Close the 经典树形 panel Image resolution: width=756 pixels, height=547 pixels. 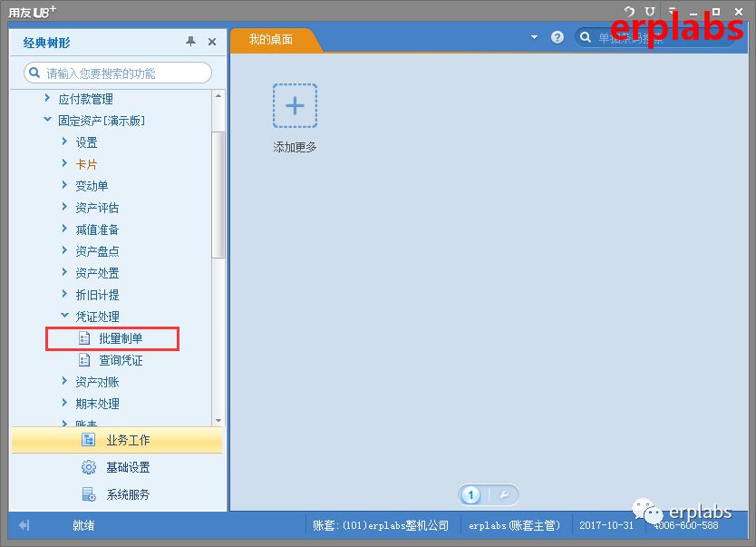pos(211,42)
